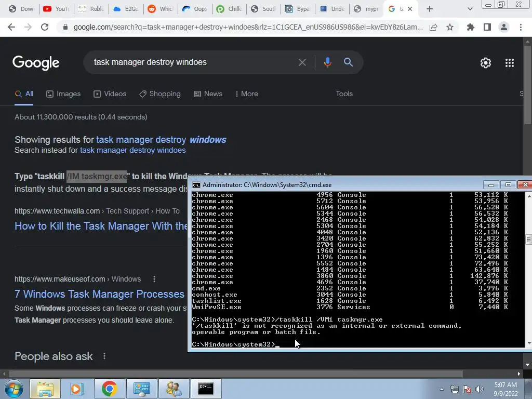Open the control panel taskbar icon

tap(141, 389)
